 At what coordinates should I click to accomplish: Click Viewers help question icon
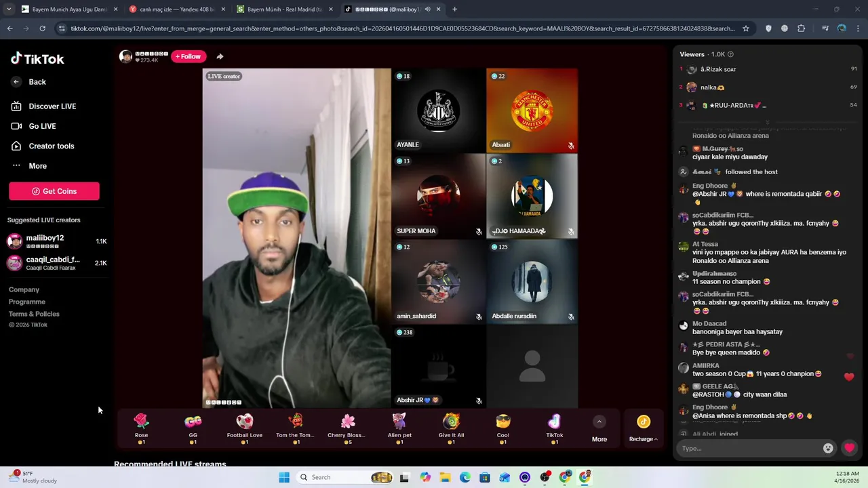730,54
